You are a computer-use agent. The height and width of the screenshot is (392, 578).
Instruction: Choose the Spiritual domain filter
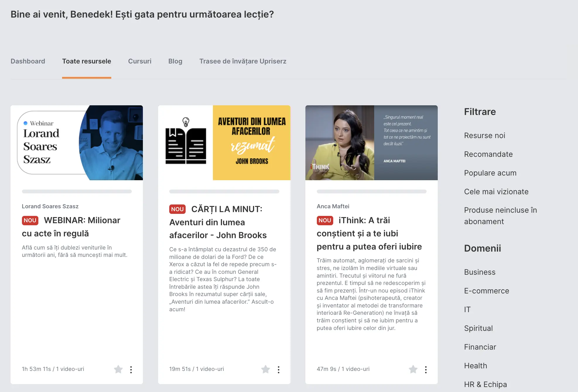[478, 328]
